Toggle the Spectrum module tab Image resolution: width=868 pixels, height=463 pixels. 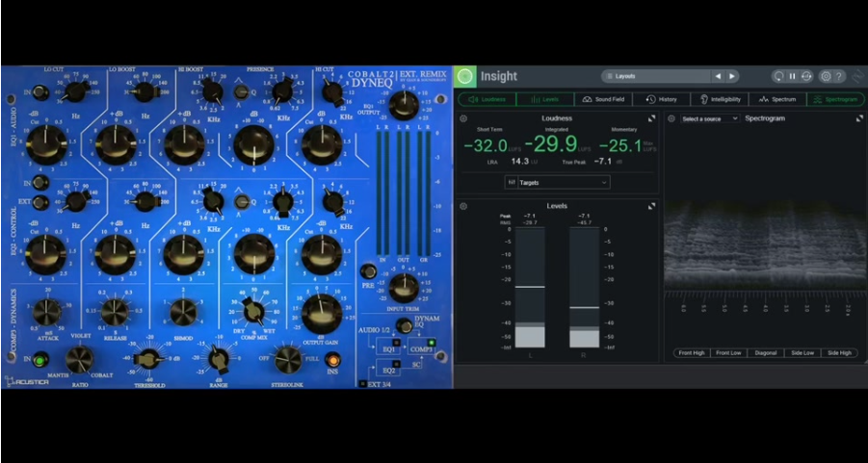pos(777,99)
